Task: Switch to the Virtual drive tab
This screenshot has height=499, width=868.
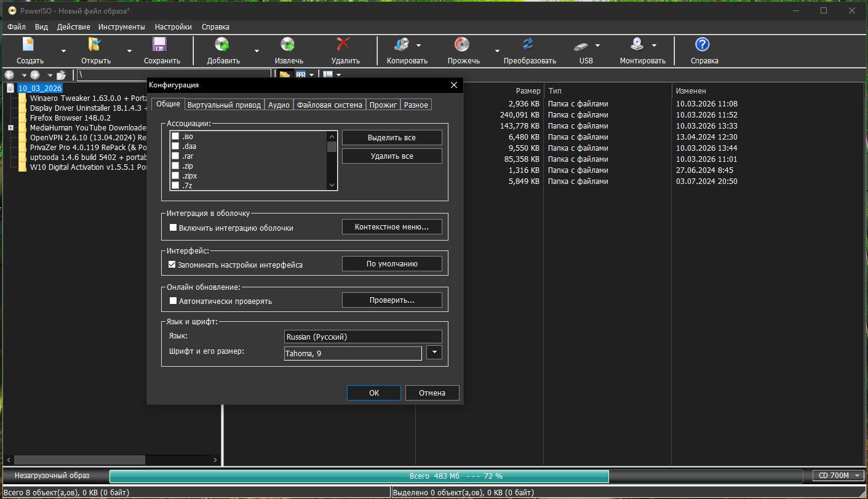Action: pyautogui.click(x=225, y=105)
